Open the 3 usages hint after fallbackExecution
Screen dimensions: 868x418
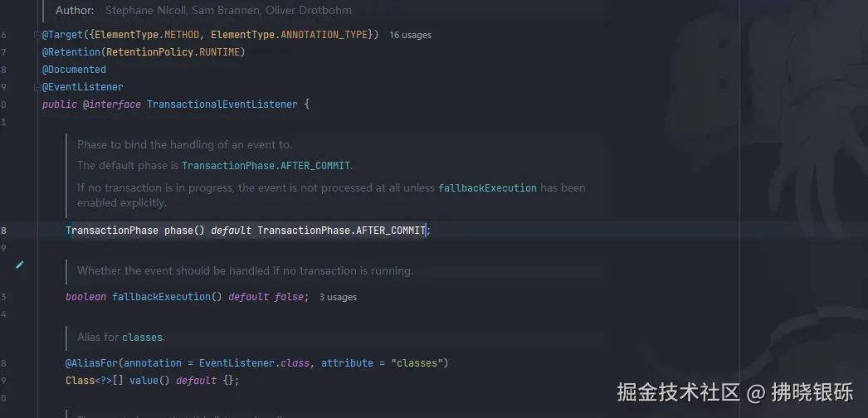[338, 297]
